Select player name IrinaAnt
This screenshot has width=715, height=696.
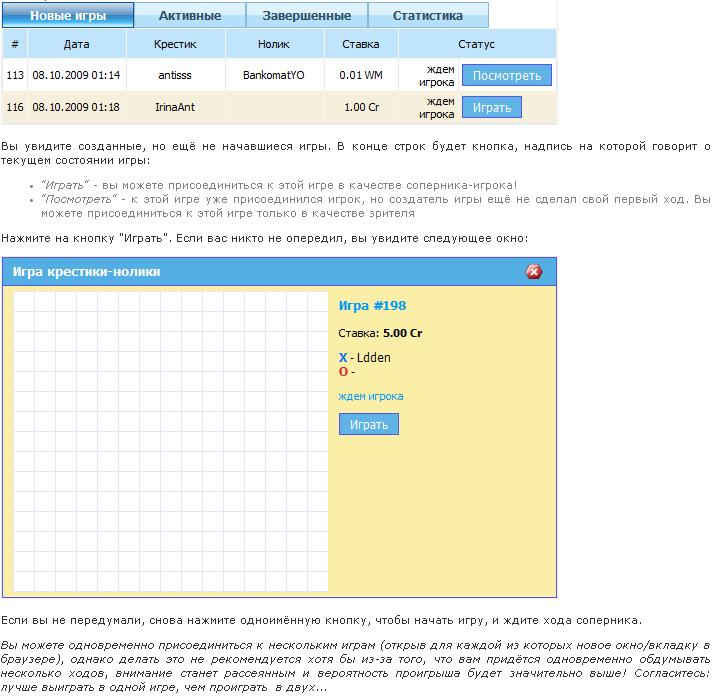(x=175, y=107)
